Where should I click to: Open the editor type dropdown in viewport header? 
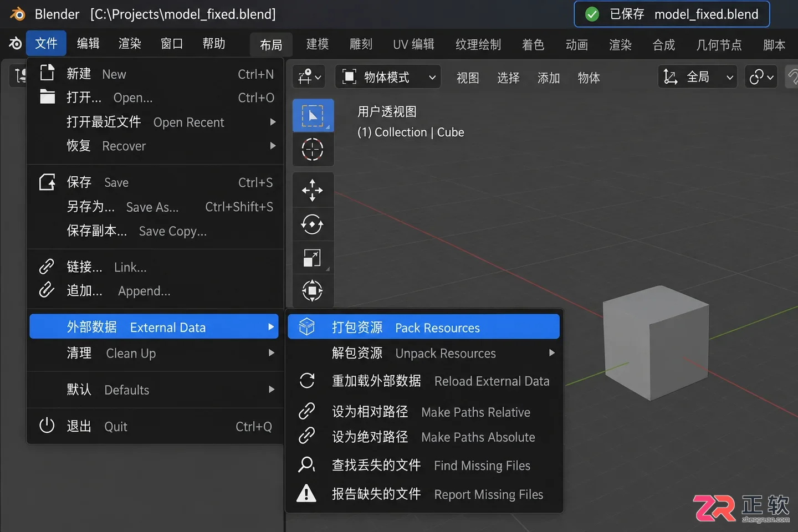click(x=309, y=77)
